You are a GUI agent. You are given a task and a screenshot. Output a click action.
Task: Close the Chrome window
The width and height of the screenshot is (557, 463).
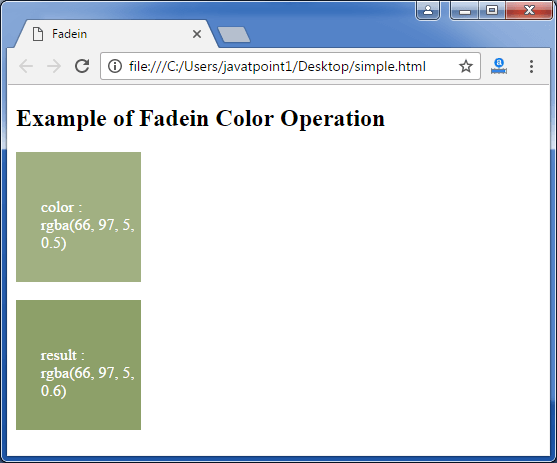529,10
